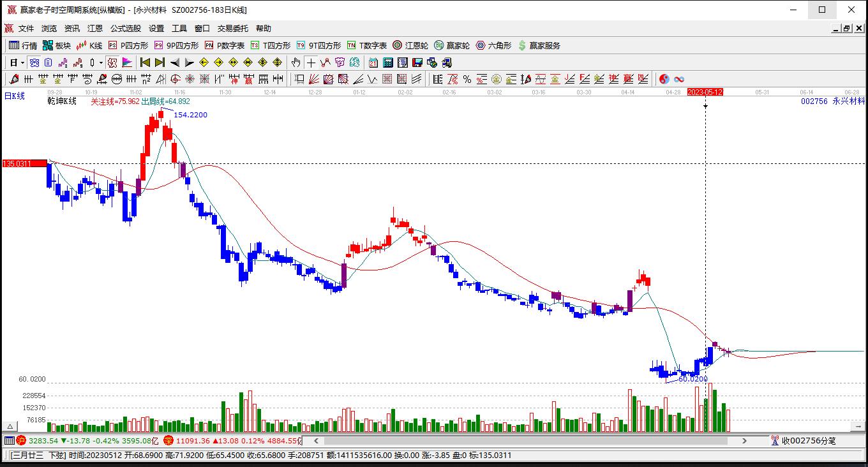868x467 pixels.
Task: Switch to the K线 chart view
Action: pyautogui.click(x=89, y=45)
